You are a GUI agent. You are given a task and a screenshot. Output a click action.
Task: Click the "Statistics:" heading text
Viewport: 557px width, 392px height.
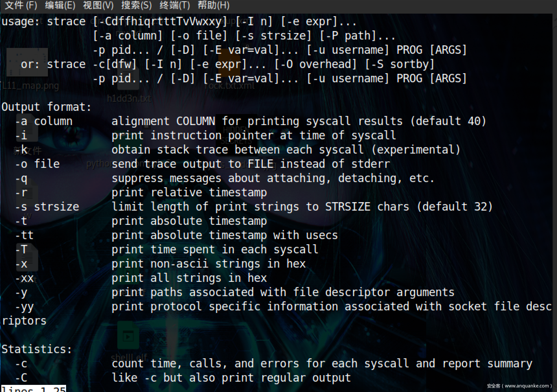point(37,349)
